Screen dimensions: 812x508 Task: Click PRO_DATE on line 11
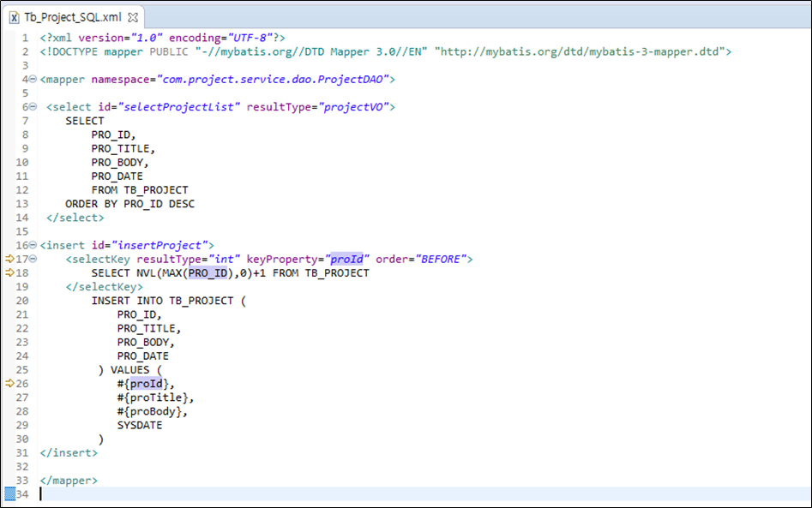coord(117,176)
